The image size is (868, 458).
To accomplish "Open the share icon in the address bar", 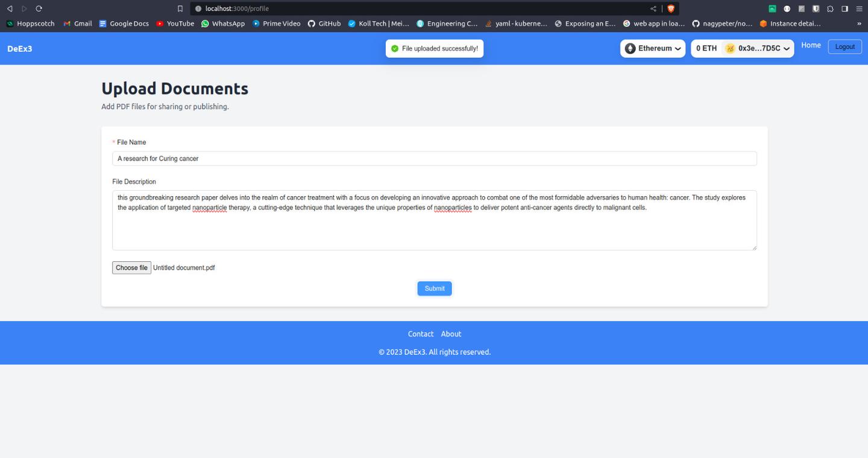I will (x=653, y=8).
